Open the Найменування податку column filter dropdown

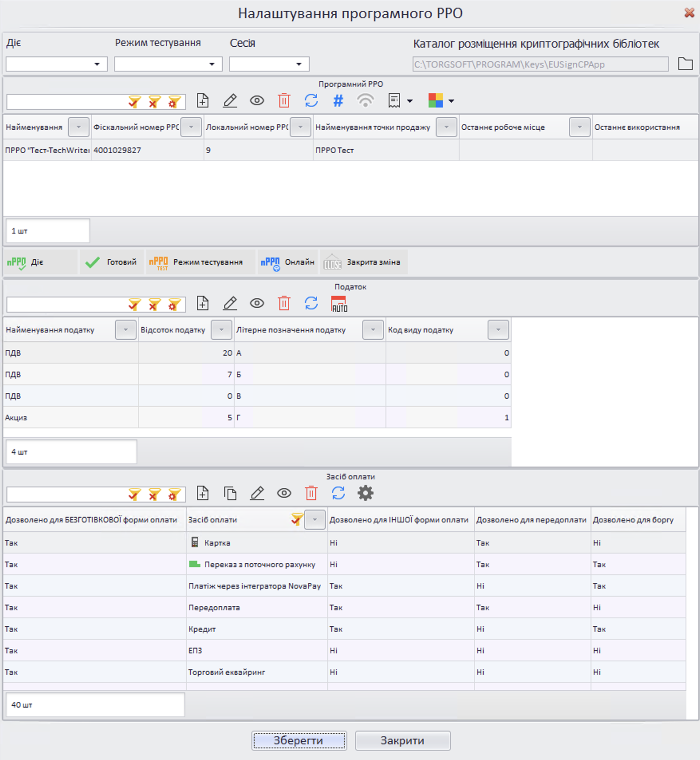pyautogui.click(x=125, y=330)
